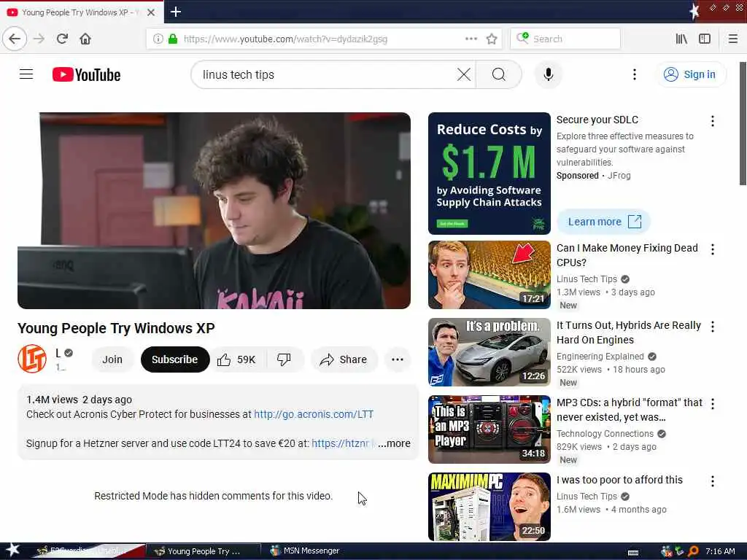Go to YouTube home via logo
Image resolution: width=747 pixels, height=560 pixels.
86,75
